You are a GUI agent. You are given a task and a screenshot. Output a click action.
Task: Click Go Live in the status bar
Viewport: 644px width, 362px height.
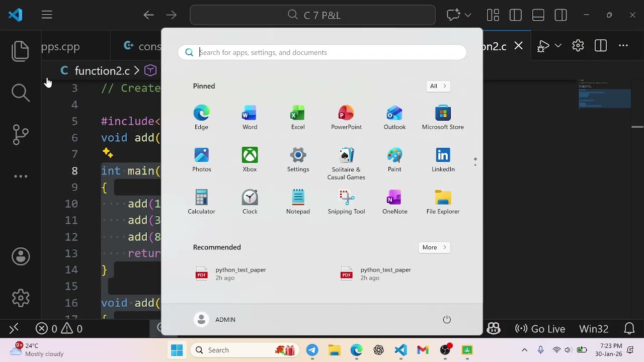(x=541, y=329)
